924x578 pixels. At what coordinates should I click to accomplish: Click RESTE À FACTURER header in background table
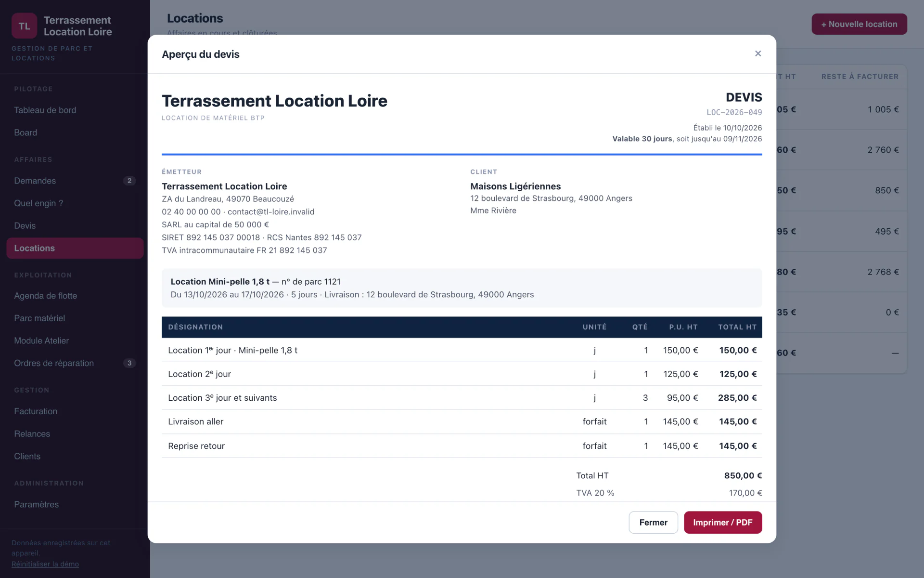tap(860, 77)
